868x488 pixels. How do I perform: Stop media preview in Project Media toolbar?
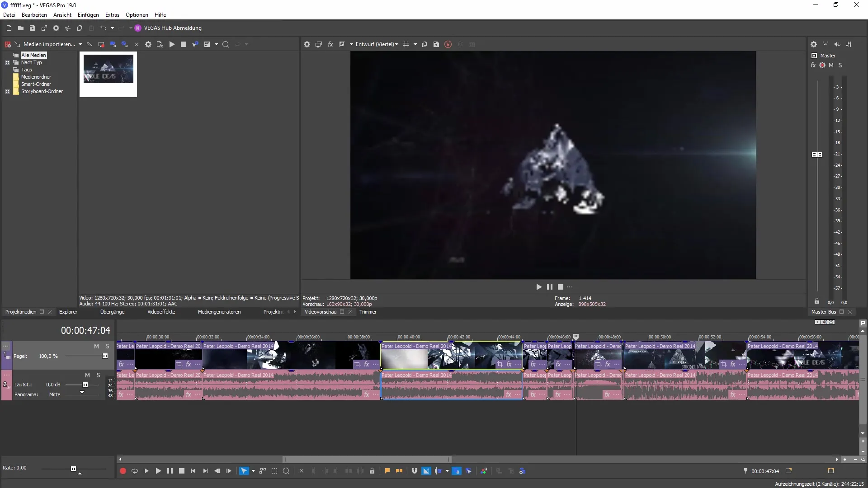click(x=184, y=44)
